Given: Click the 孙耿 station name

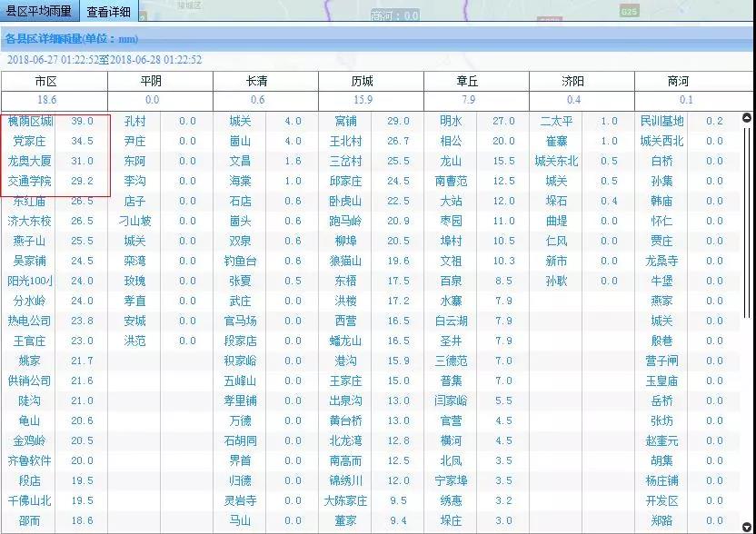Looking at the screenshot, I should point(556,281).
